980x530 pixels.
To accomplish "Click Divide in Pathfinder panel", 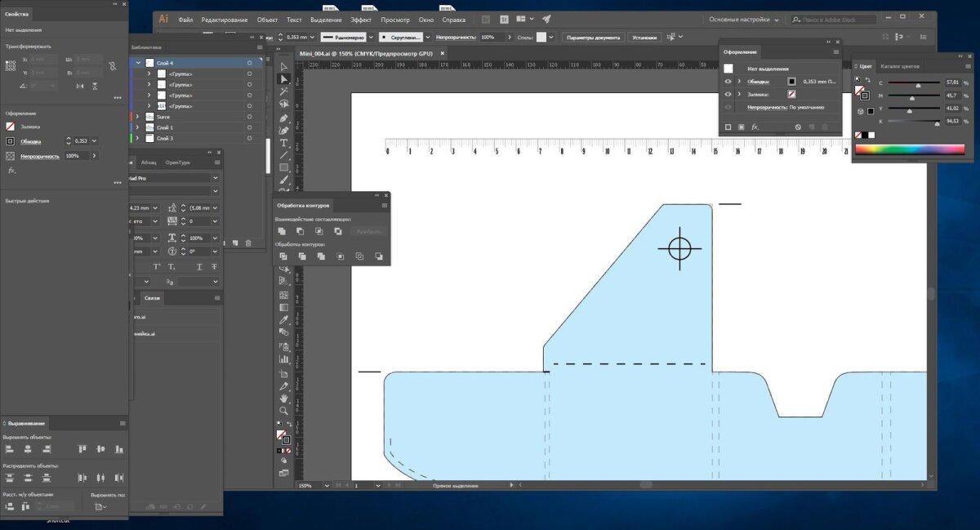I will click(x=283, y=256).
